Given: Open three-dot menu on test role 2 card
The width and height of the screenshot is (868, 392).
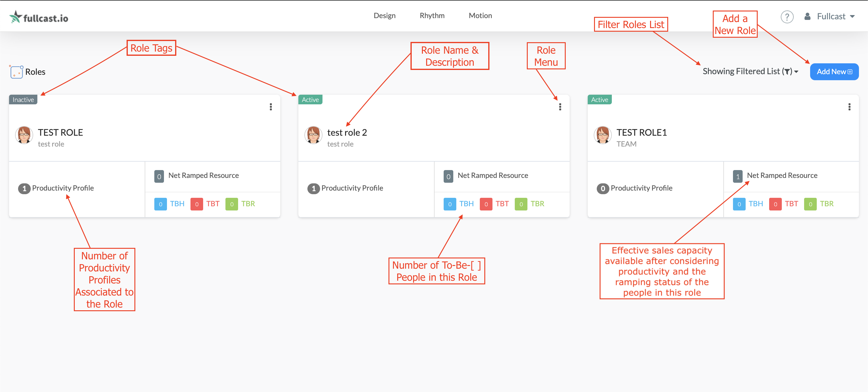Looking at the screenshot, I should (x=560, y=107).
